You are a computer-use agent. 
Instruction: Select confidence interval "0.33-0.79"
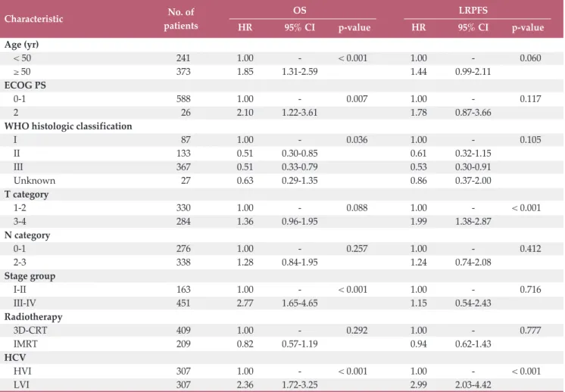(x=300, y=167)
